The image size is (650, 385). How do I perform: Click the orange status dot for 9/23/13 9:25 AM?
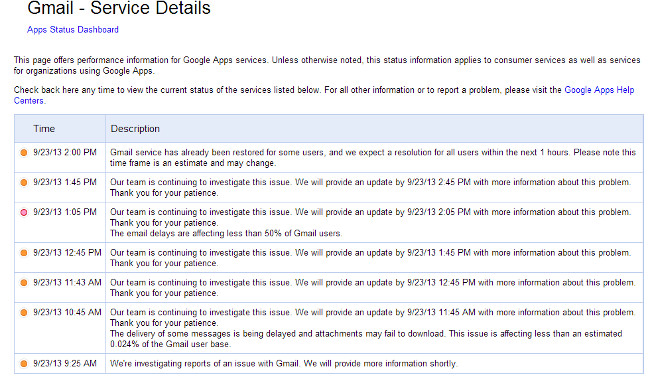24,363
